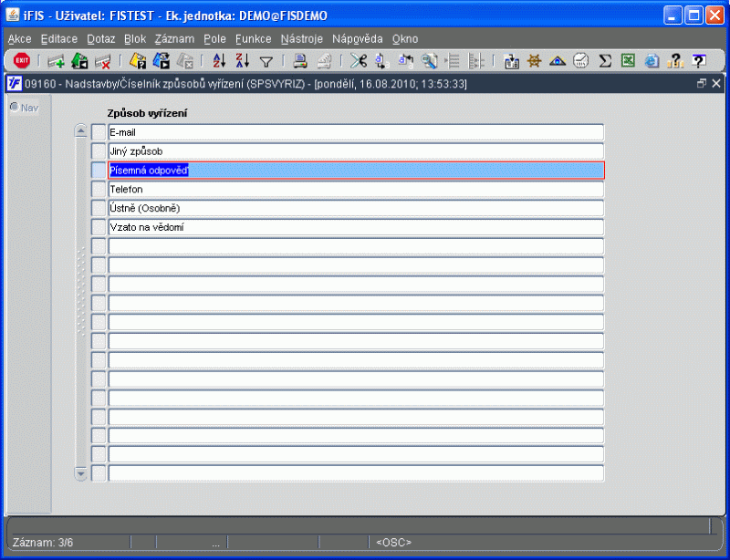Open the Záznam menu

[x=174, y=39]
